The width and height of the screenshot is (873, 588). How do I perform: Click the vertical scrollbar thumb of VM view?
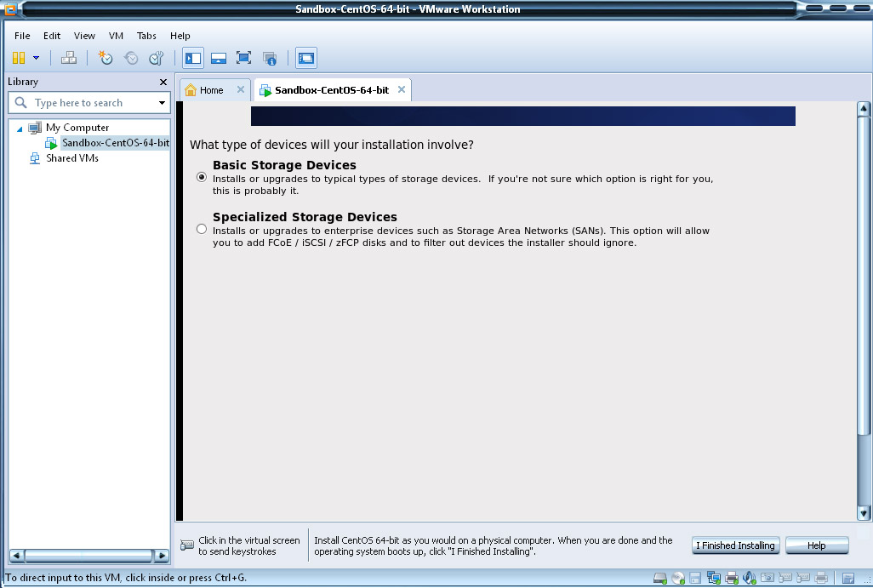(863, 277)
